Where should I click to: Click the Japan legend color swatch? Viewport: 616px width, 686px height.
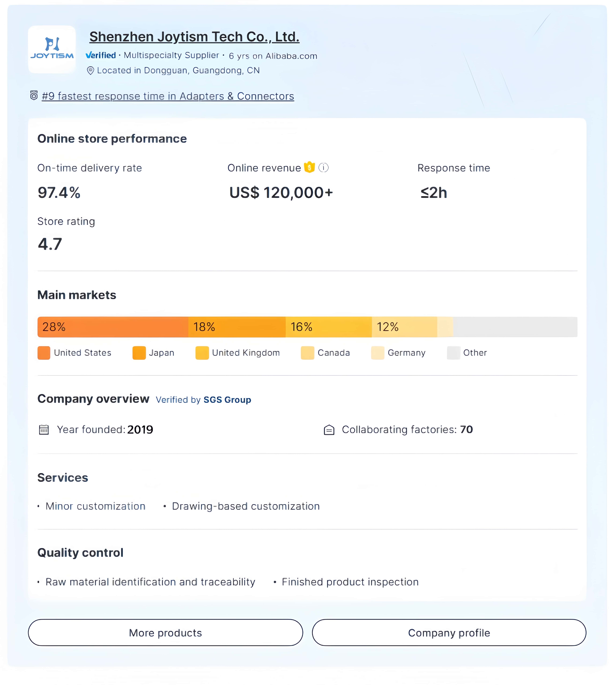point(139,353)
